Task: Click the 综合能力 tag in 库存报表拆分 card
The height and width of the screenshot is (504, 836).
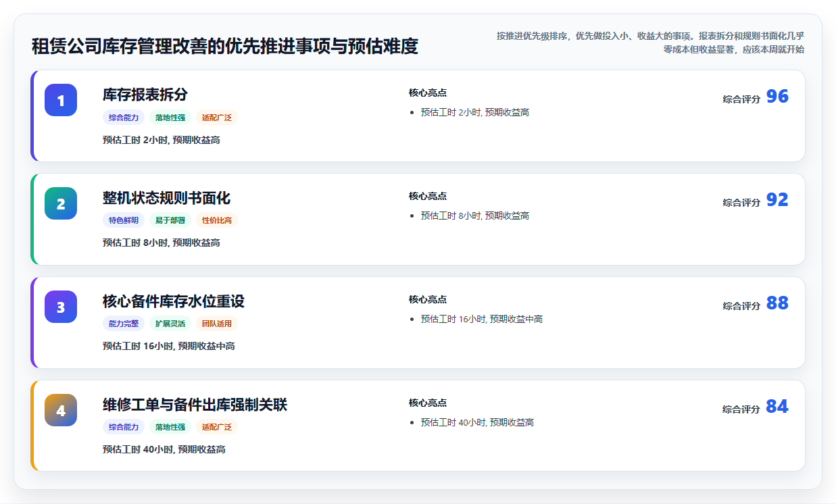Action: 124,118
